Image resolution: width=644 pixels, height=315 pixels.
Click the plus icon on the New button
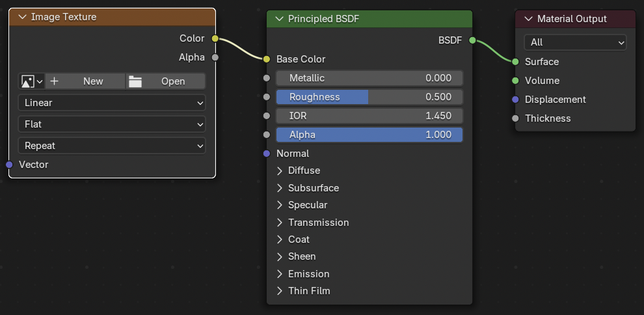55,81
